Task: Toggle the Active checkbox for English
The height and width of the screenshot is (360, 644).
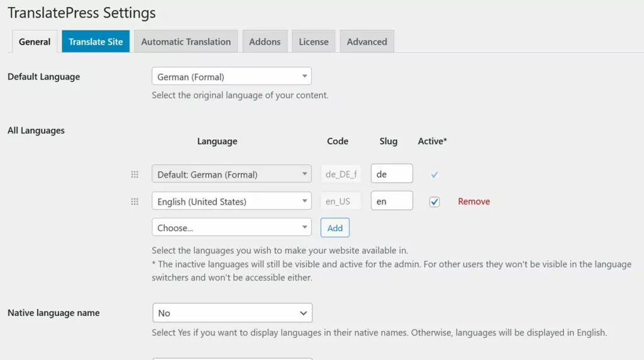Action: tap(434, 202)
